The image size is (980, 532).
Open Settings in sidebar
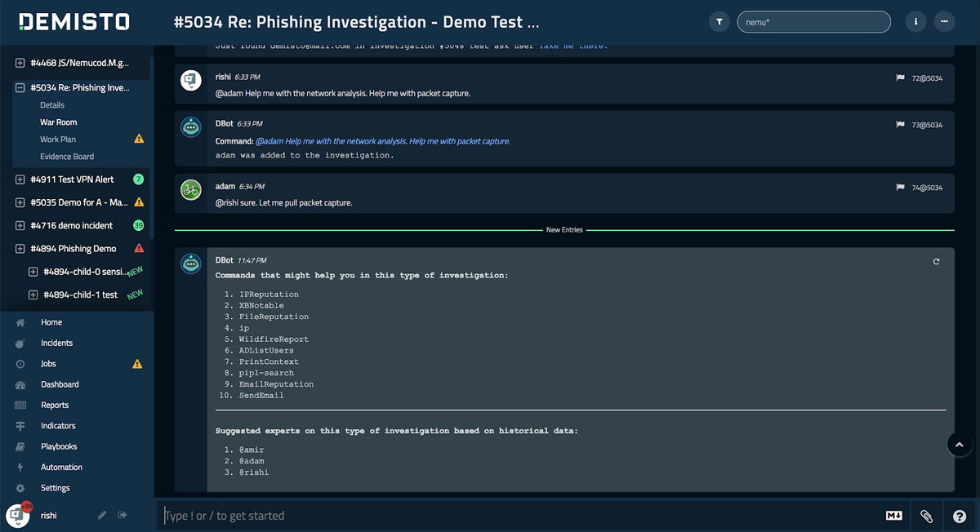55,488
